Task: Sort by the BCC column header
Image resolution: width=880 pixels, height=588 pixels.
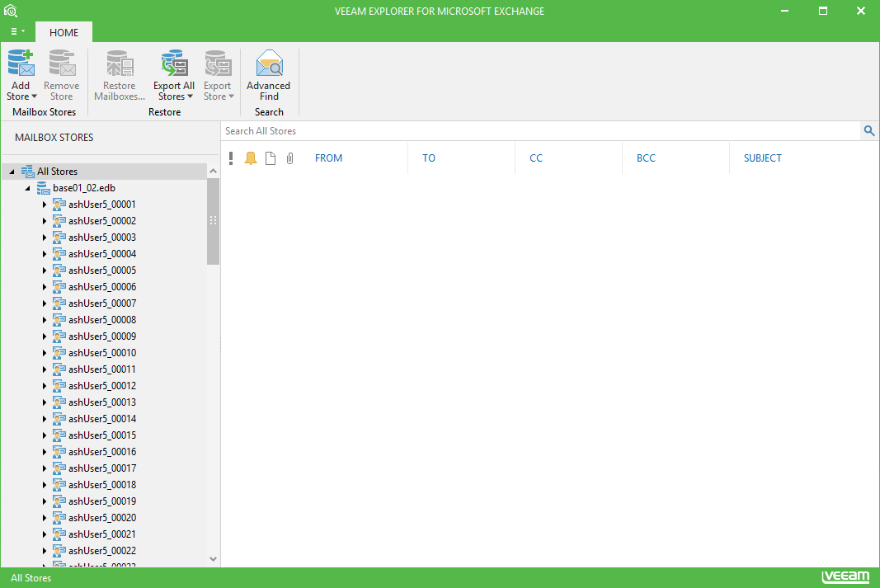Action: [646, 158]
